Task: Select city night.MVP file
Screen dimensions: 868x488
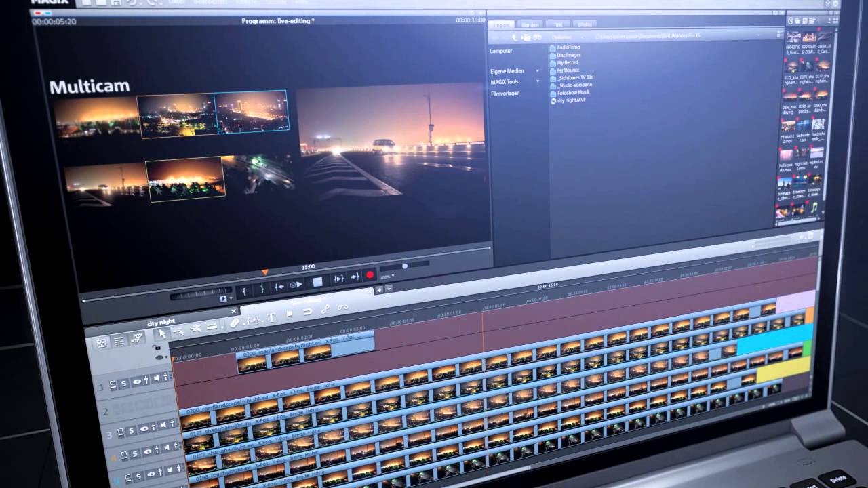Action: click(567, 100)
